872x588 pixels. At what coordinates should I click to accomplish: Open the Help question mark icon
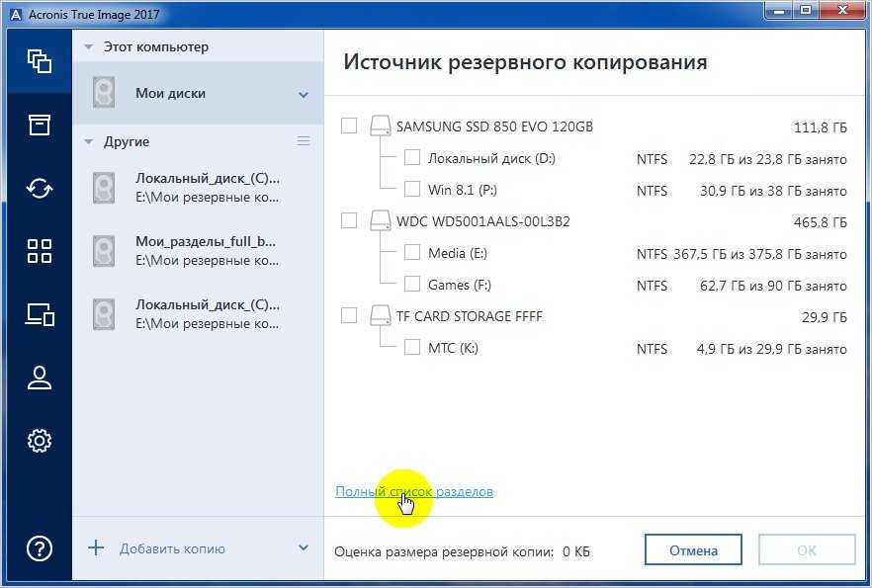39,548
